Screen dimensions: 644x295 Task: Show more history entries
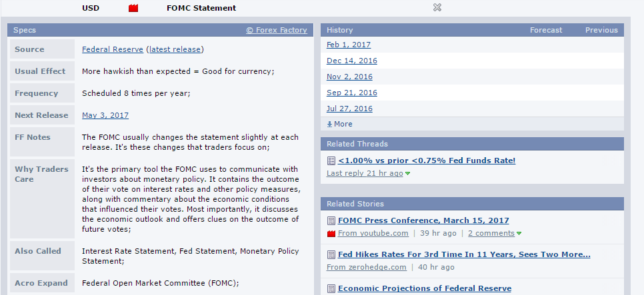click(340, 124)
